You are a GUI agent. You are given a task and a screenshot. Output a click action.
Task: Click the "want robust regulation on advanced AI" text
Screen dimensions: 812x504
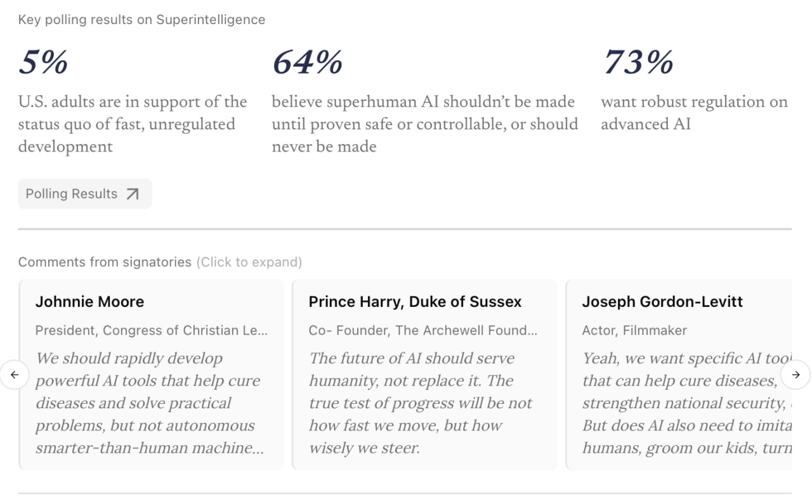694,113
